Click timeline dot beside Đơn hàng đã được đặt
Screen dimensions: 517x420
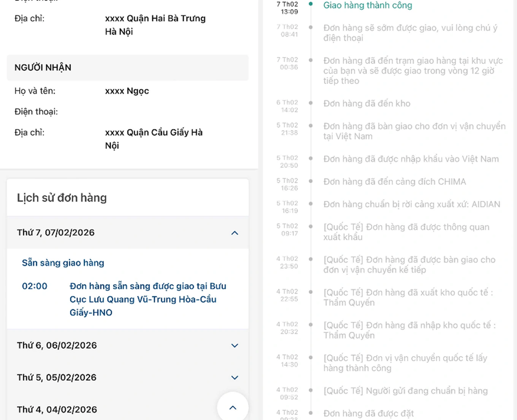(310, 413)
